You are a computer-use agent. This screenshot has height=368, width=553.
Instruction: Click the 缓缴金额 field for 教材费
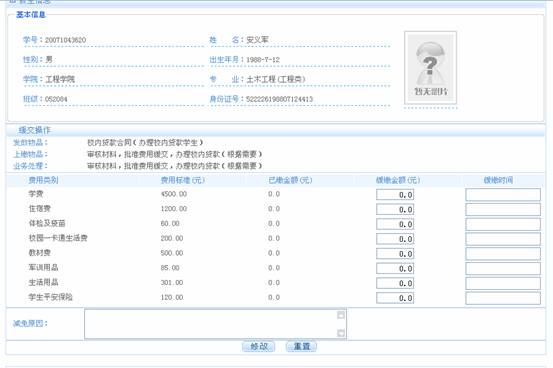tap(395, 254)
